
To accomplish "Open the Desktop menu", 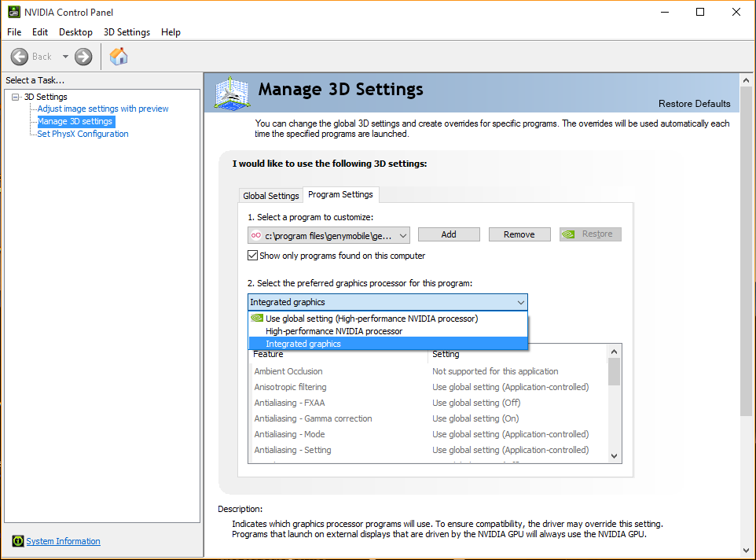I will 75,32.
